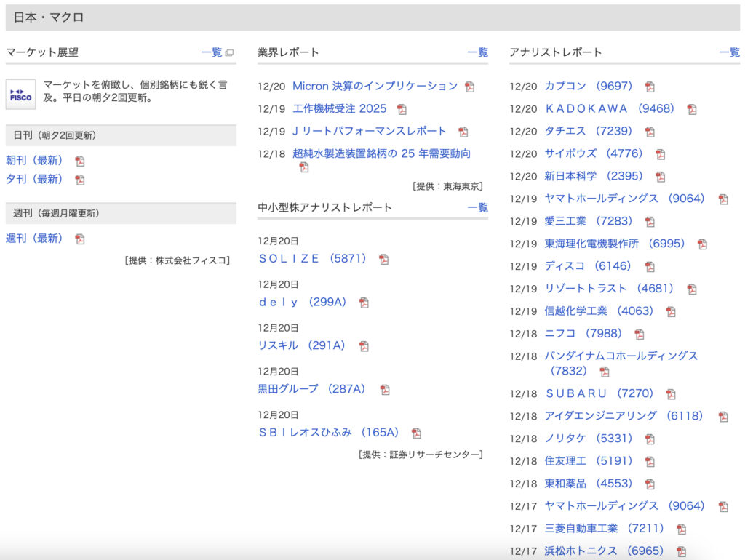The height and width of the screenshot is (560, 745).
Task: Click the 超純水製造装置銘柄の 25 年需要動向 link
Action: [381, 153]
